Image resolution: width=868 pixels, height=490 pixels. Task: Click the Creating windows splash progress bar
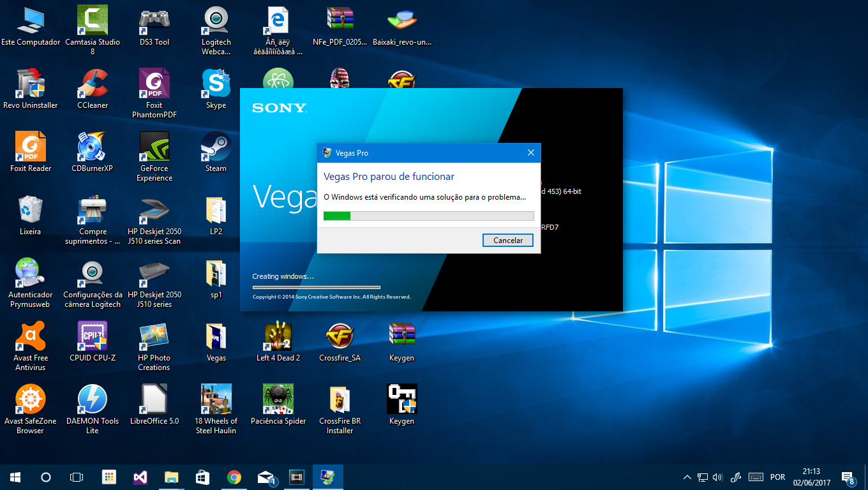click(317, 287)
